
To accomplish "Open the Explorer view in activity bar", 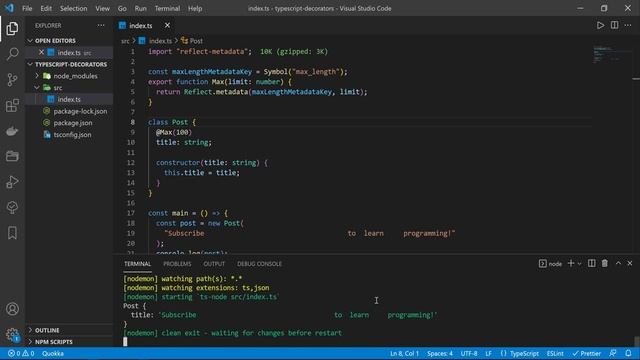I will (x=12, y=28).
